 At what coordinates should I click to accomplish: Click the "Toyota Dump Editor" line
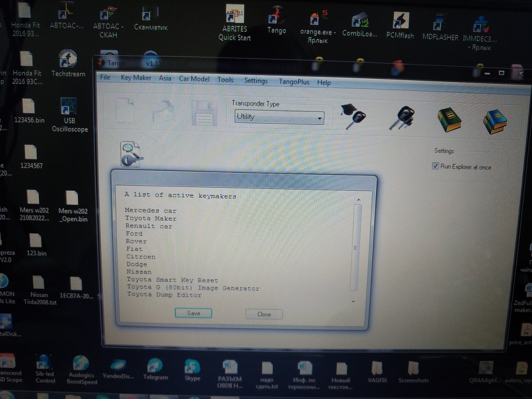[164, 295]
